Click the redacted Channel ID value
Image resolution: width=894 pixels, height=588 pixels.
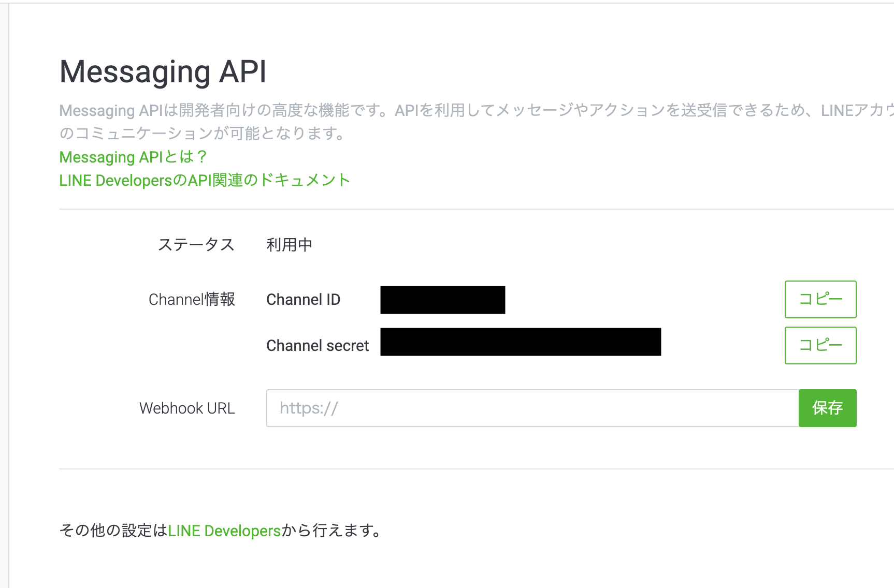click(442, 299)
